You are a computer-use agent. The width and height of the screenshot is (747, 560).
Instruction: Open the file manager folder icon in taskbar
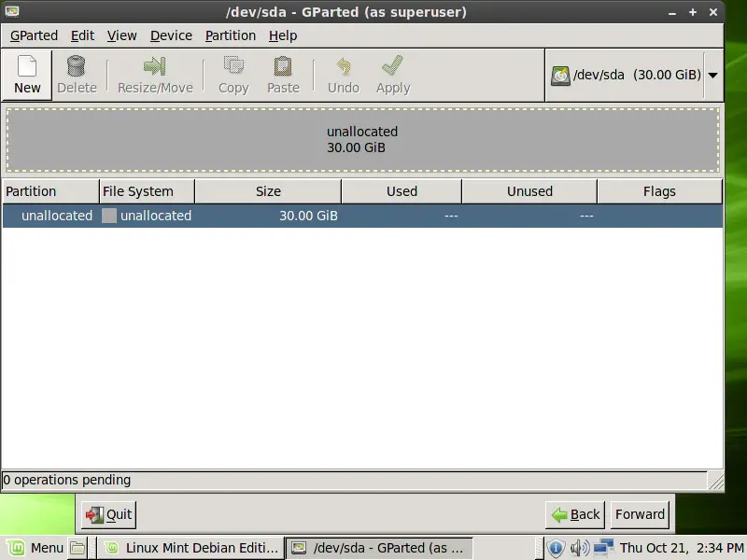coord(78,548)
